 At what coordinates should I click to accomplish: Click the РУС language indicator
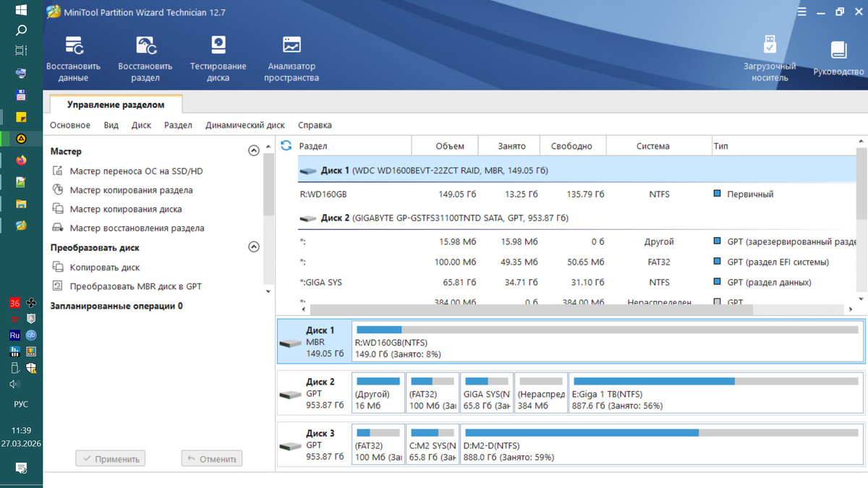click(21, 405)
